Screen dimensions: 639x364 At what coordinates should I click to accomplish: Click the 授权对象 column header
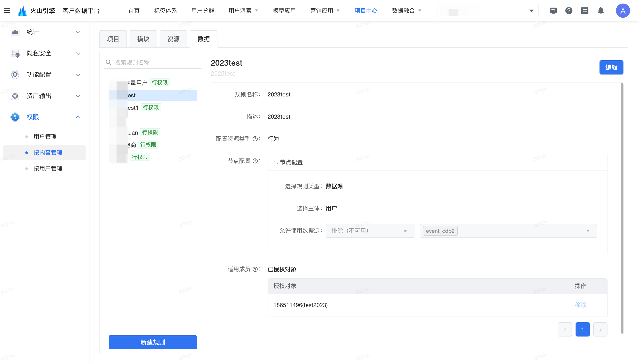point(285,286)
